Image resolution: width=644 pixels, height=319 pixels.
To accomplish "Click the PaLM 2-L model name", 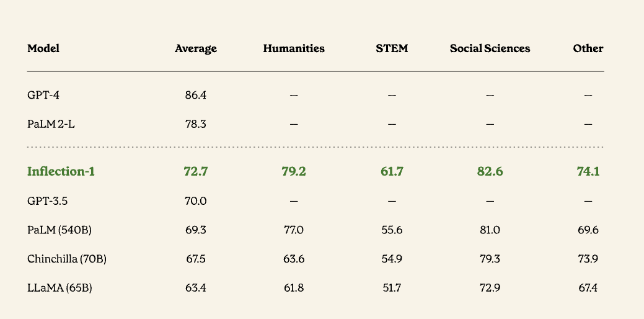I will point(51,124).
